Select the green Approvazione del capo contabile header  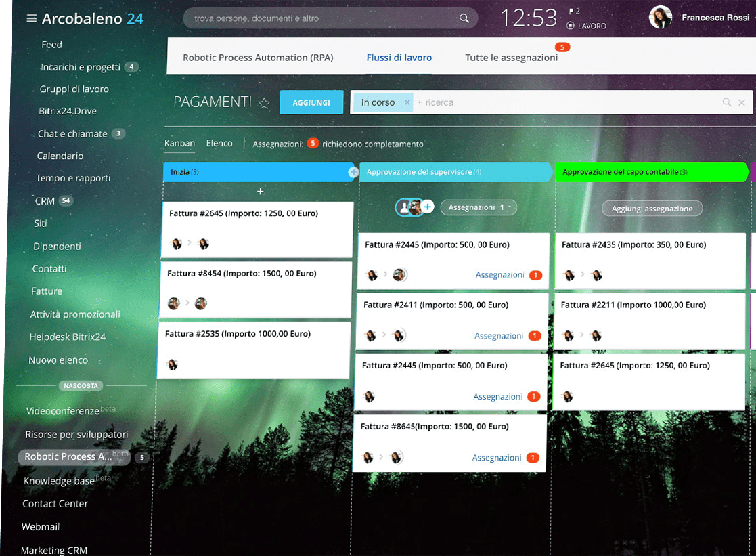coord(652,172)
